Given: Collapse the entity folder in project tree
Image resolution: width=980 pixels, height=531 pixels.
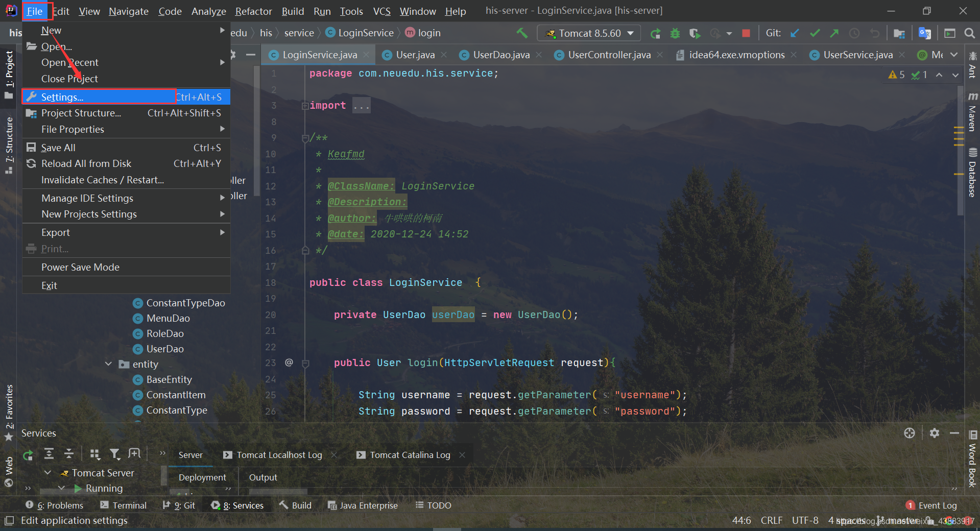Looking at the screenshot, I should point(108,364).
